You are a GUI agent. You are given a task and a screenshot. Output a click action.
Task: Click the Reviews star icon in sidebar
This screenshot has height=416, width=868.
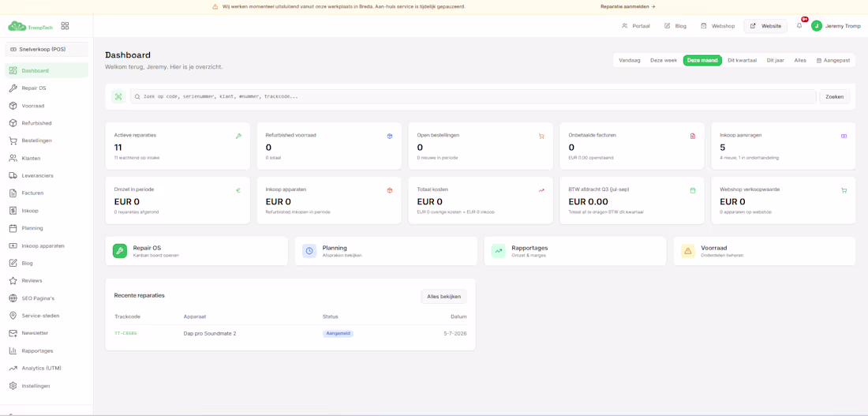coord(13,281)
